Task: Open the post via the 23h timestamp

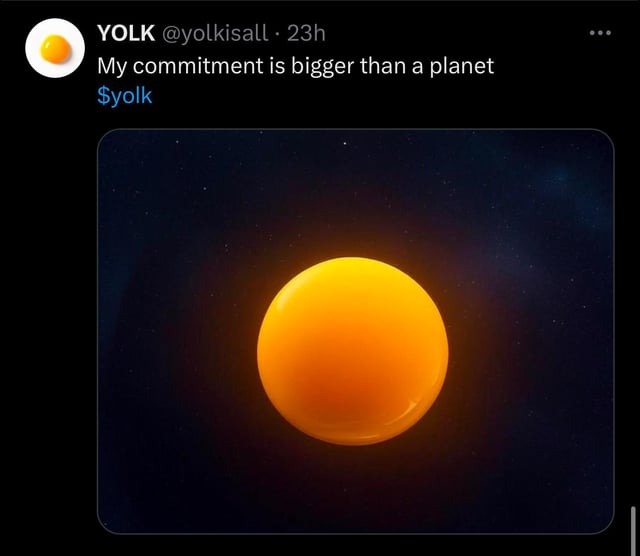Action: click(306, 34)
